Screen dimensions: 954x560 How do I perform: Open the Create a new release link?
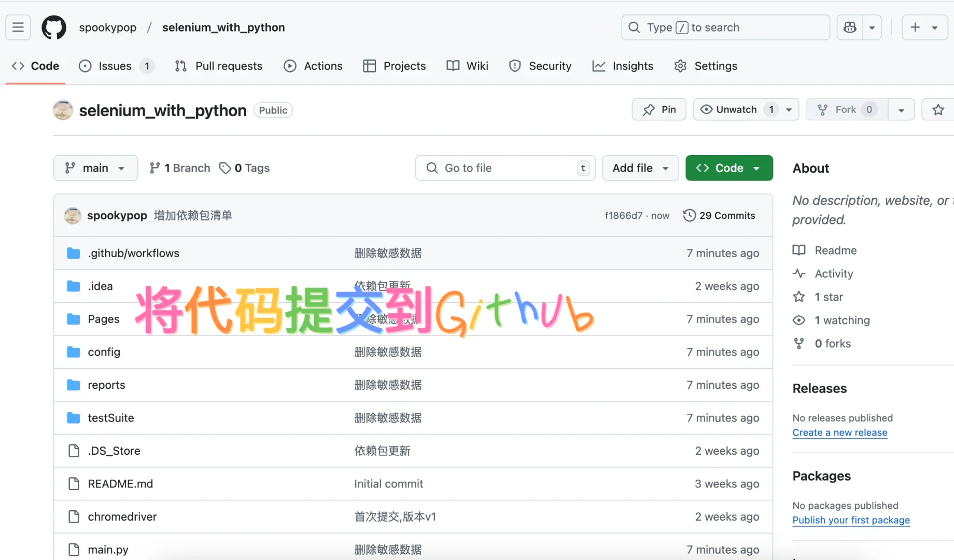point(840,432)
